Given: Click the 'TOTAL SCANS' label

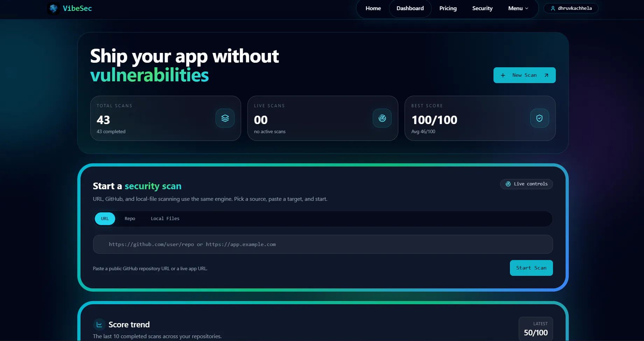Looking at the screenshot, I should click(114, 106).
